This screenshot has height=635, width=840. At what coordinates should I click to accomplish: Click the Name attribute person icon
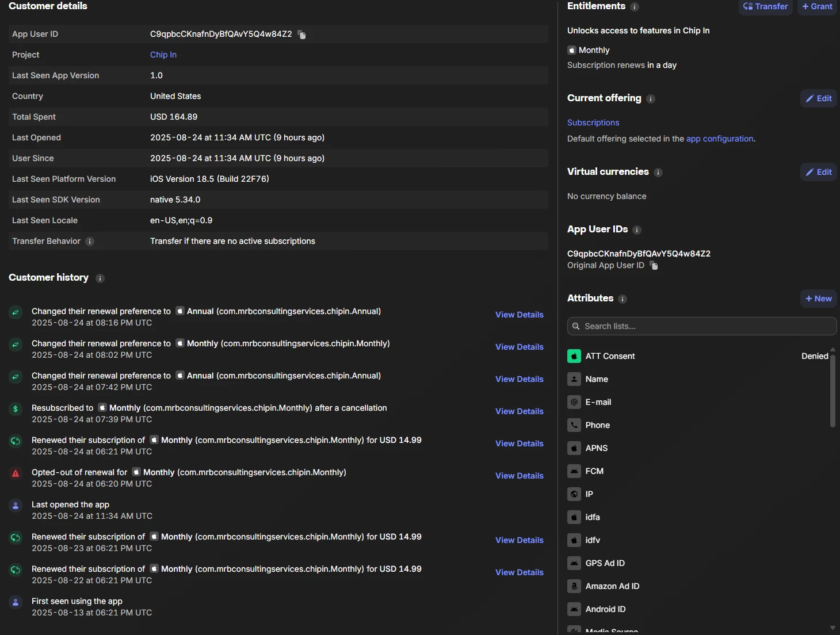(x=574, y=379)
